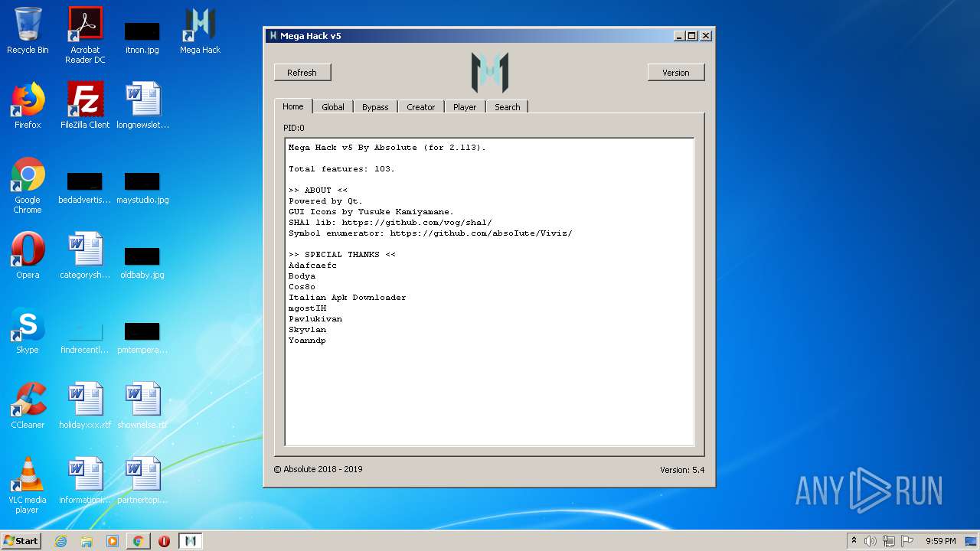Click the Version button

[676, 73]
